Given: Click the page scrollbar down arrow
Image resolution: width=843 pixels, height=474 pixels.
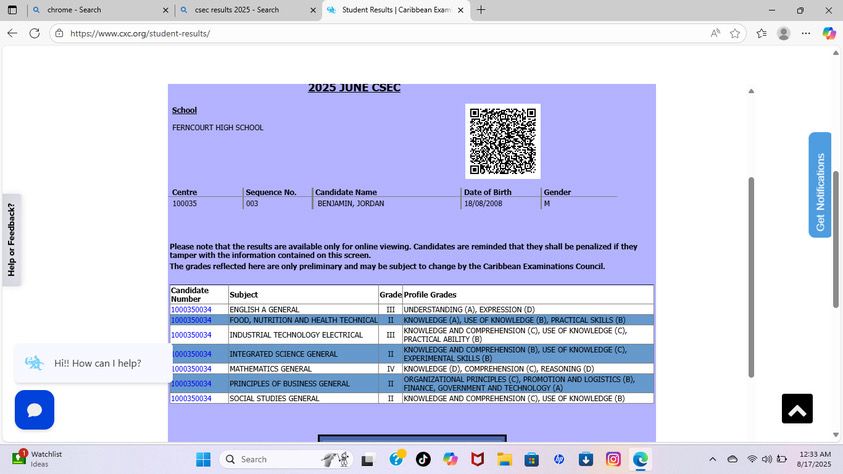Looking at the screenshot, I should 835,435.
